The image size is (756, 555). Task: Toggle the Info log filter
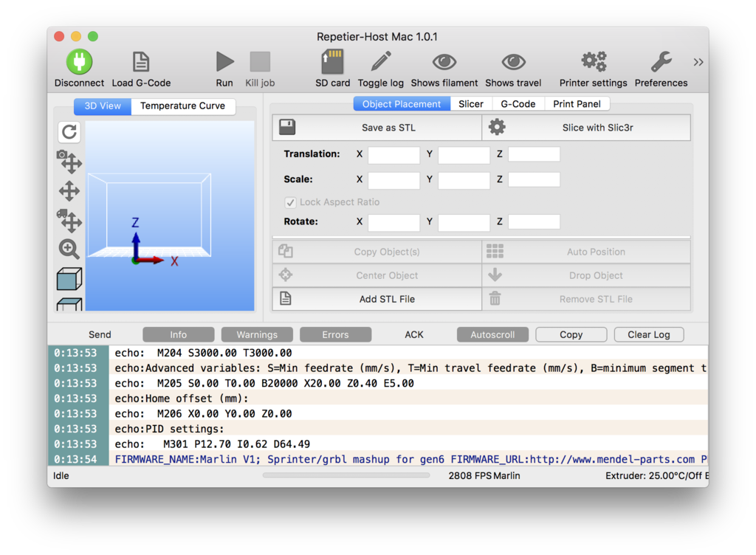point(179,334)
